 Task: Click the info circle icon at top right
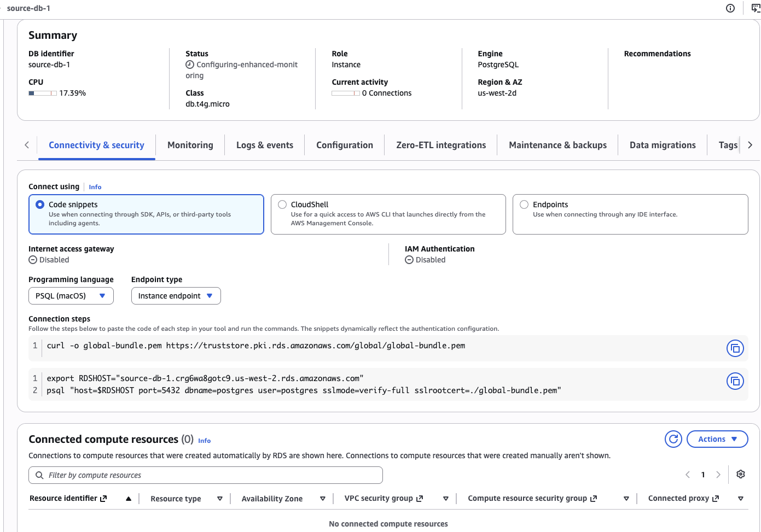pos(730,8)
